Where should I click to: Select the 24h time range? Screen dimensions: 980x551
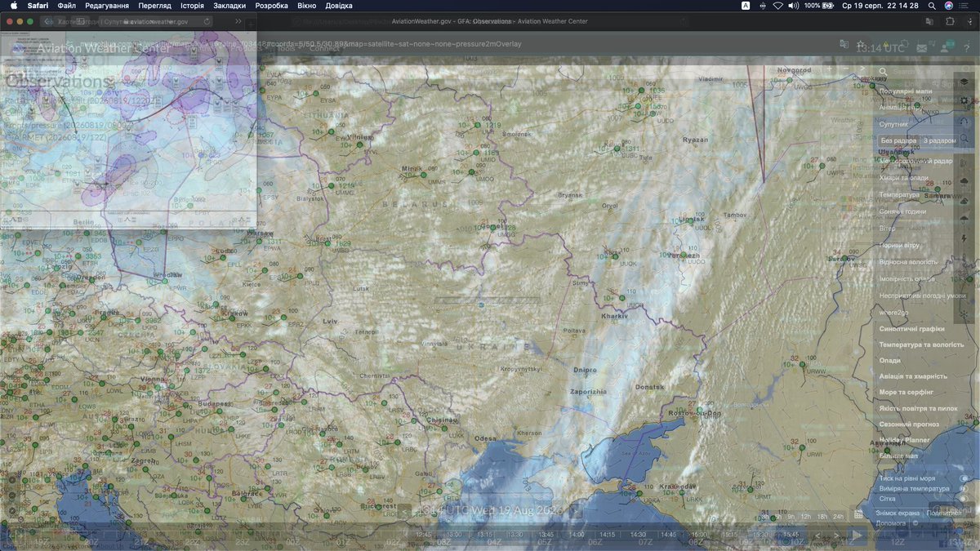click(x=838, y=517)
